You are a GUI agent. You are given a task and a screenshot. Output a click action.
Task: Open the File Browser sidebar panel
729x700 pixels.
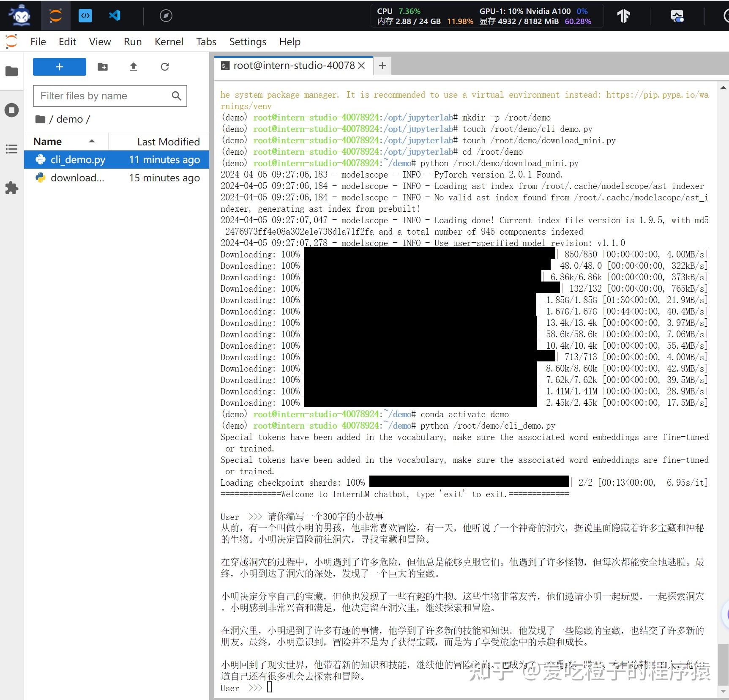(x=11, y=71)
